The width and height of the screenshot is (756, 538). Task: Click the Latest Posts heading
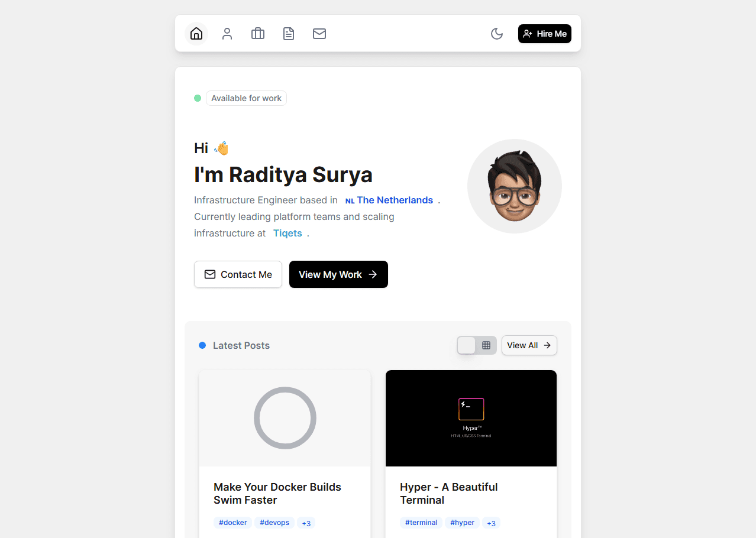[x=241, y=345]
